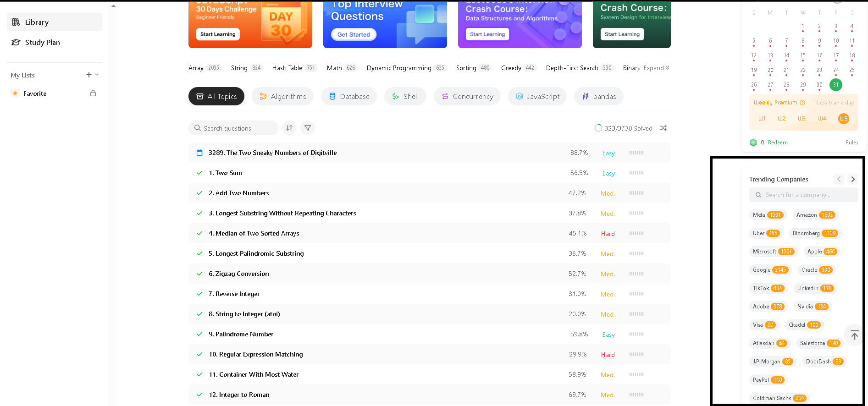Select the Algorithms topic tab
This screenshot has width=868, height=406.
coord(282,96)
